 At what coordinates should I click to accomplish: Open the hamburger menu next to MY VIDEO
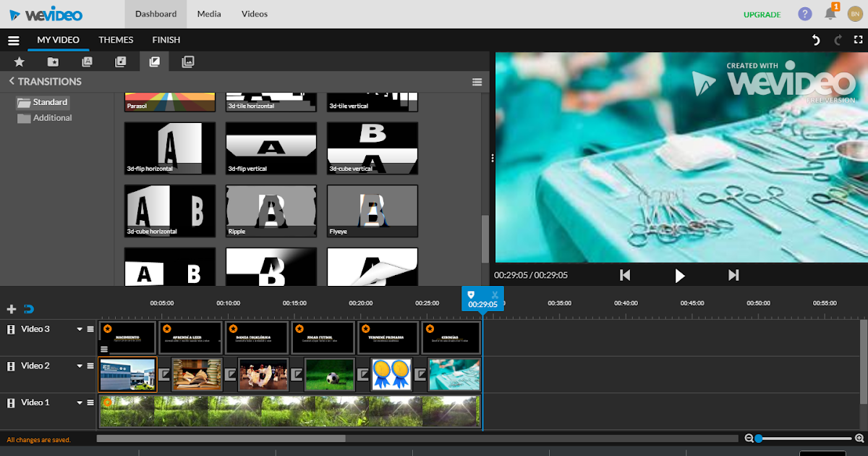click(x=13, y=40)
